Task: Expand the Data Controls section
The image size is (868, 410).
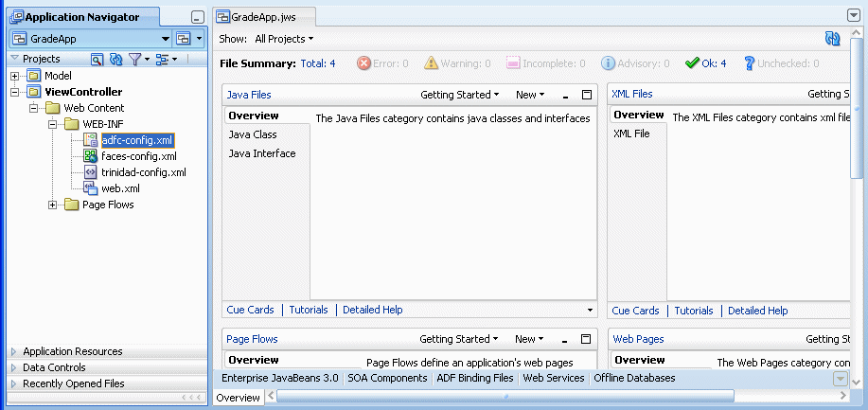Action: point(14,368)
